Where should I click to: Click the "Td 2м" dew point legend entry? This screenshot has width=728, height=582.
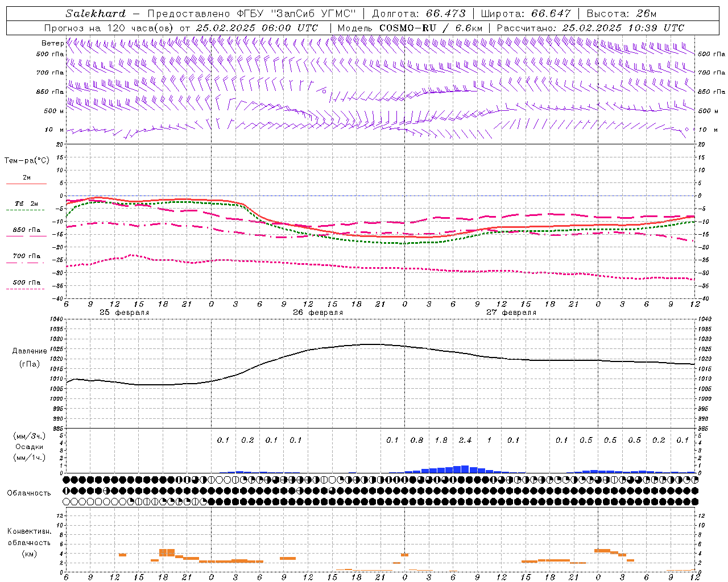point(26,203)
